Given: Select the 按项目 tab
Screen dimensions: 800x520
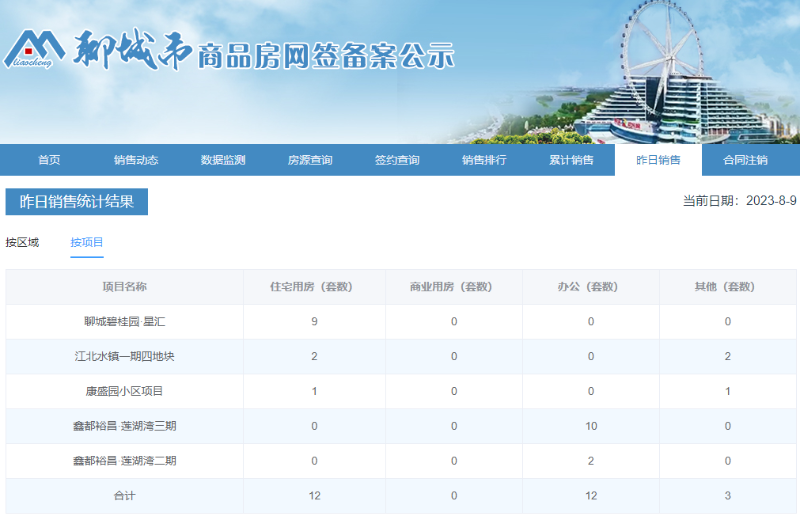Looking at the screenshot, I should [87, 242].
